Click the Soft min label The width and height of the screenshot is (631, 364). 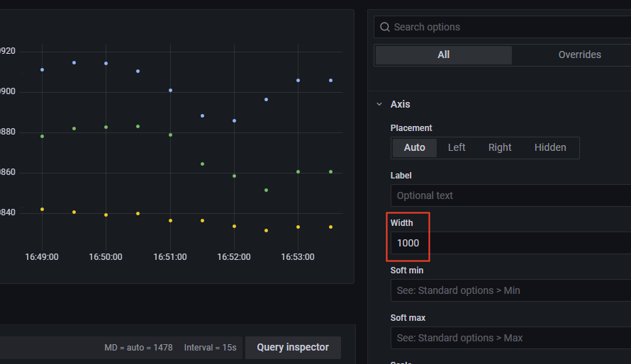click(x=407, y=271)
